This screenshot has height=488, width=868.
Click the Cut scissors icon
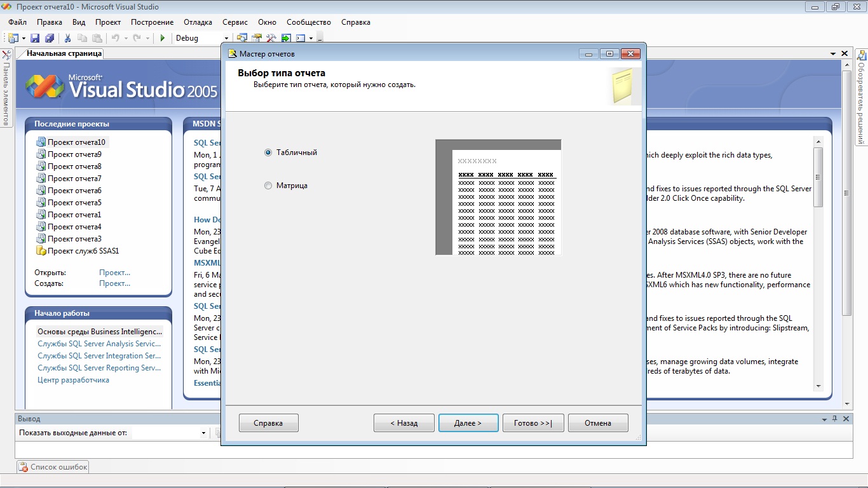pyautogui.click(x=68, y=38)
